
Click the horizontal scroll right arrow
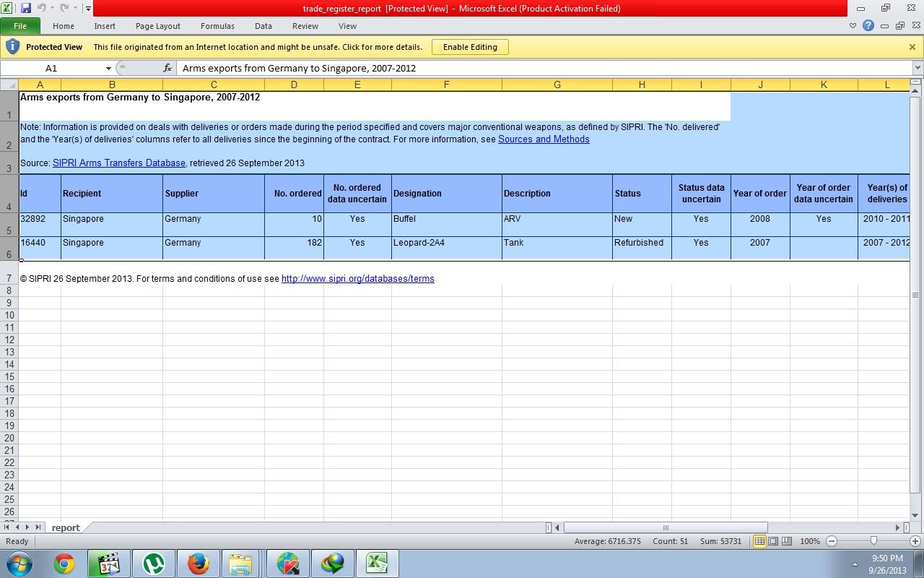click(898, 527)
